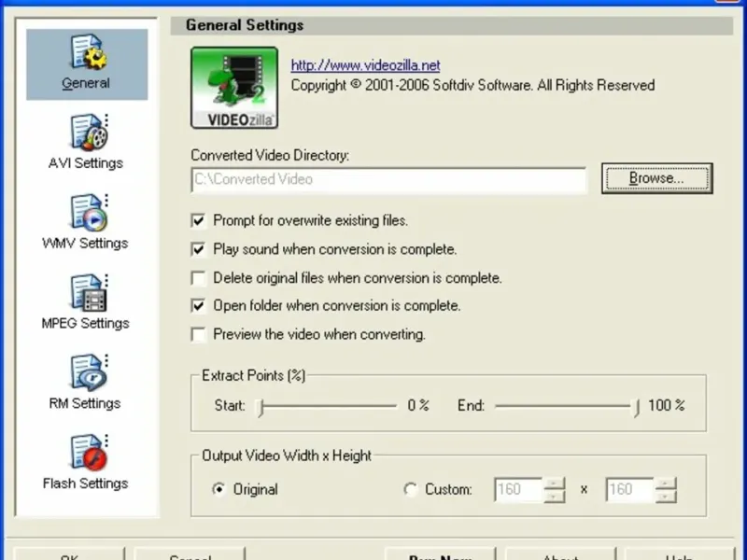747x560 pixels.
Task: Click the Copyright Softdiv Software text
Action: coord(472,85)
